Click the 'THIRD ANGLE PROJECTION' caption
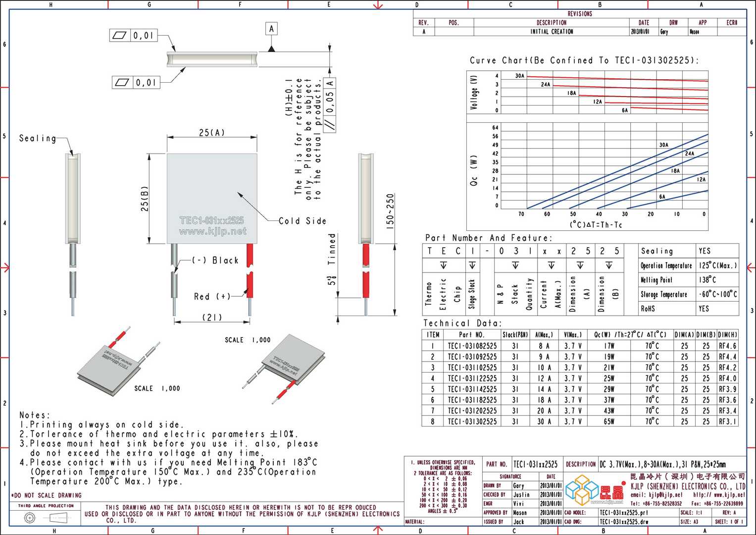 (x=46, y=506)
